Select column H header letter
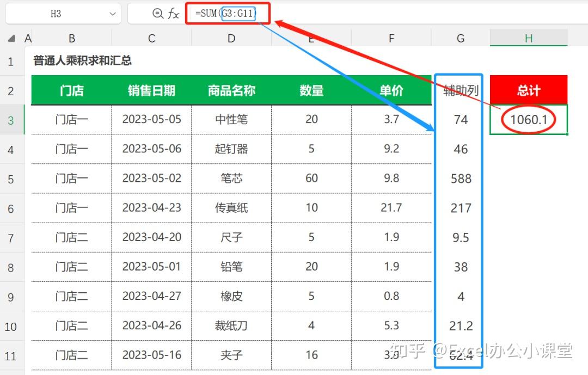 click(x=528, y=38)
